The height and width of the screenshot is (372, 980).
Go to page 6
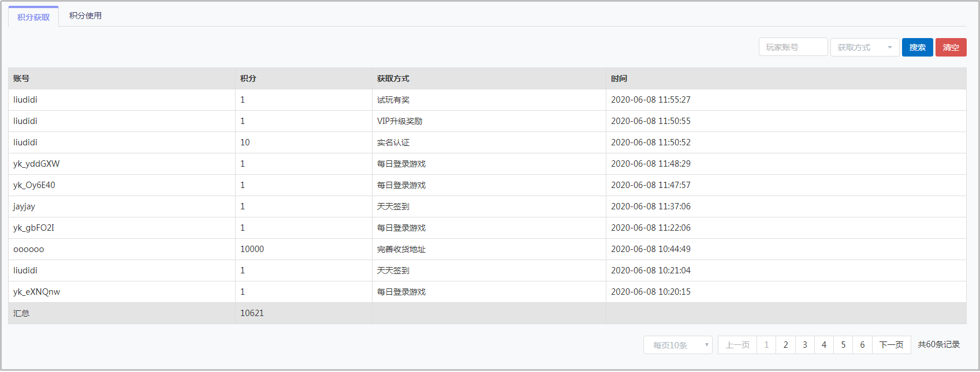pos(862,345)
